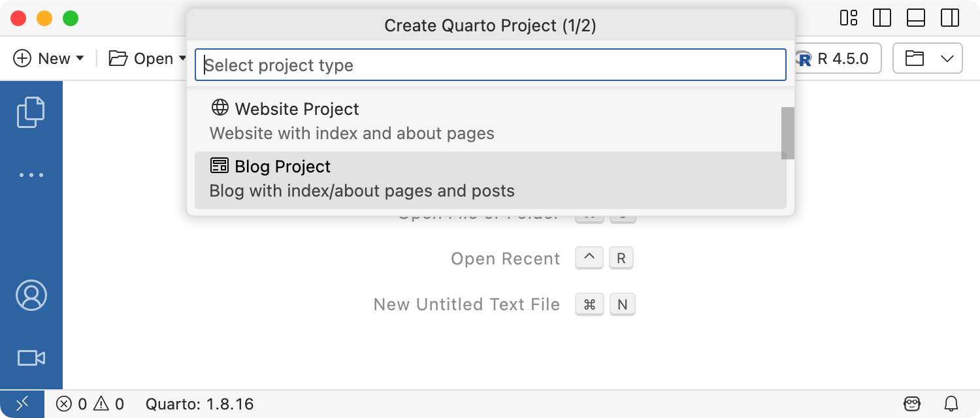Screen dimensions: 980x418
Task: Click the assistant face icon in status bar
Action: point(913,404)
